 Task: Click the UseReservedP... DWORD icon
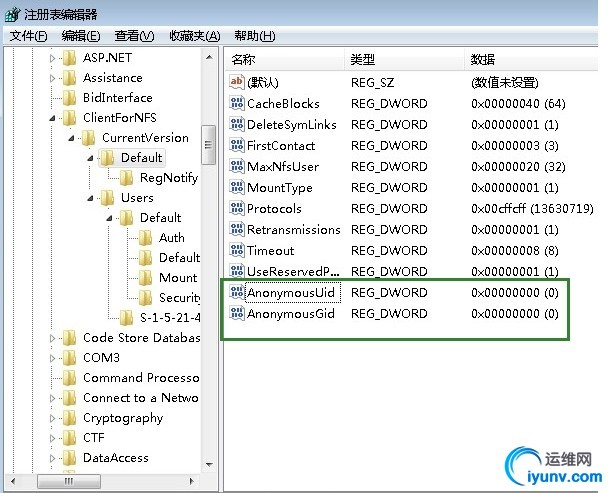coord(237,271)
